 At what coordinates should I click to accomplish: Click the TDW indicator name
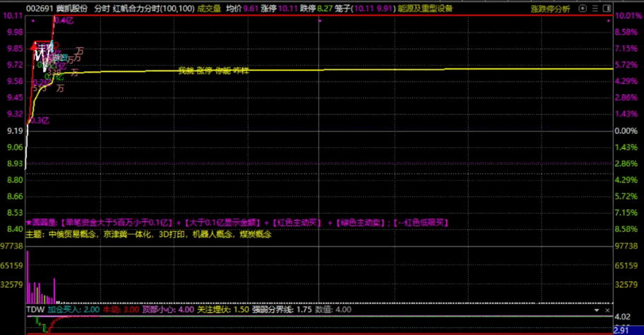(x=35, y=310)
